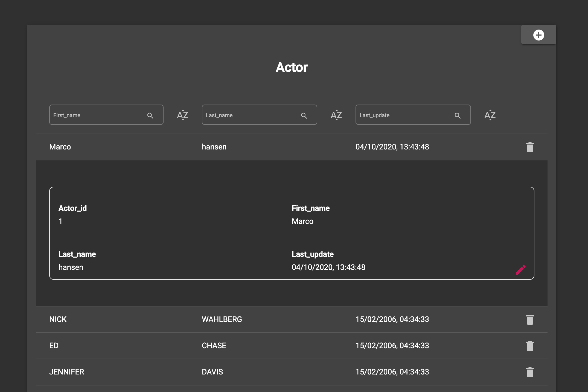The image size is (588, 392).
Task: Click the First_name search input field
Action: pyautogui.click(x=105, y=115)
